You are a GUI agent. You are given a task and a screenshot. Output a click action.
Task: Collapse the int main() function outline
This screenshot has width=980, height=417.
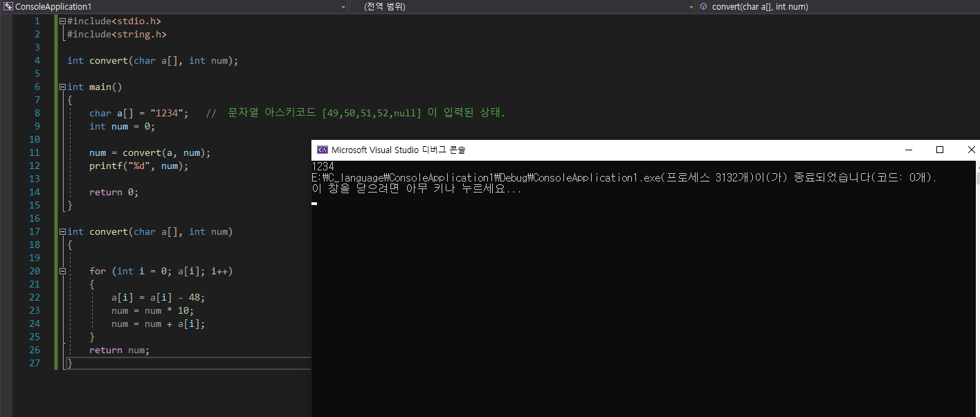click(62, 87)
